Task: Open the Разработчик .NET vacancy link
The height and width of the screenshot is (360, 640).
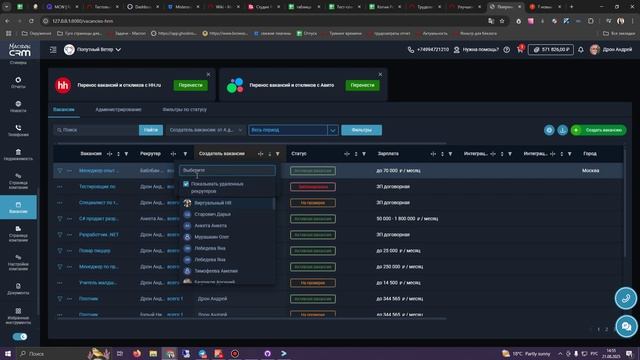Action: (x=99, y=235)
